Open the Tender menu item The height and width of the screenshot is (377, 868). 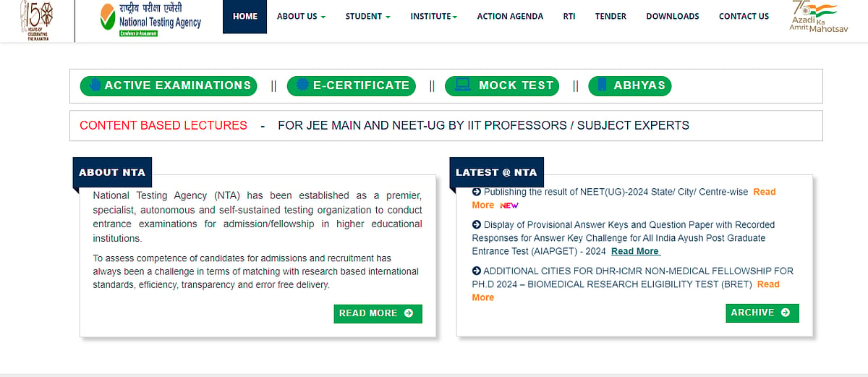point(611,17)
